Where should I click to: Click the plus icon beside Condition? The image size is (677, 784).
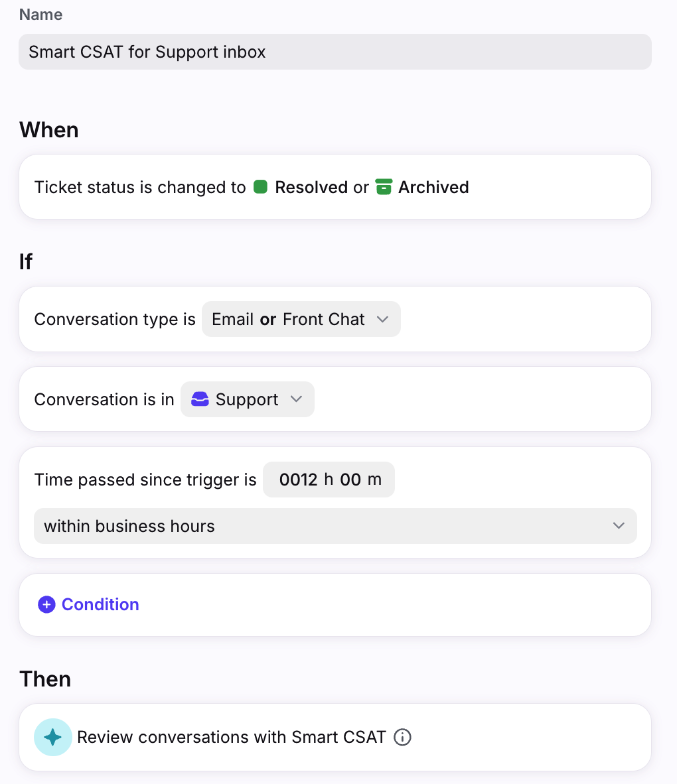[x=46, y=604]
